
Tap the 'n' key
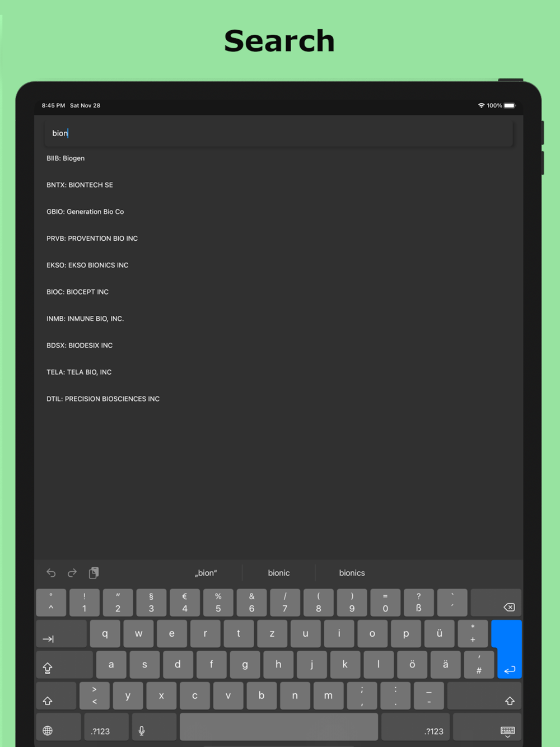(x=295, y=695)
